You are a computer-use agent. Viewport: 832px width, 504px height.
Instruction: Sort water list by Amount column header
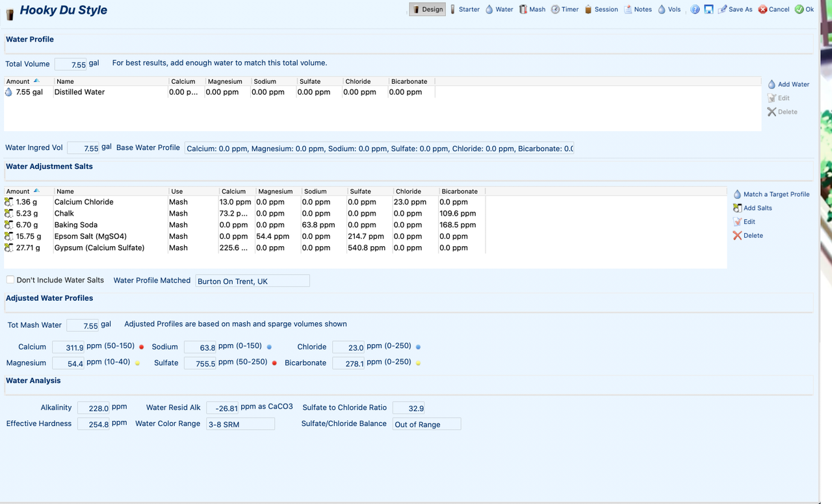tap(29, 81)
